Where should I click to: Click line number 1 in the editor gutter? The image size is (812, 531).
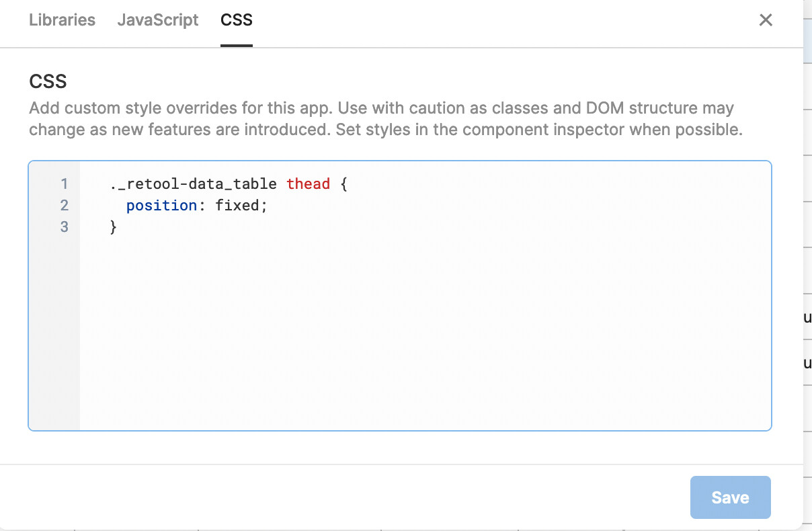click(64, 183)
